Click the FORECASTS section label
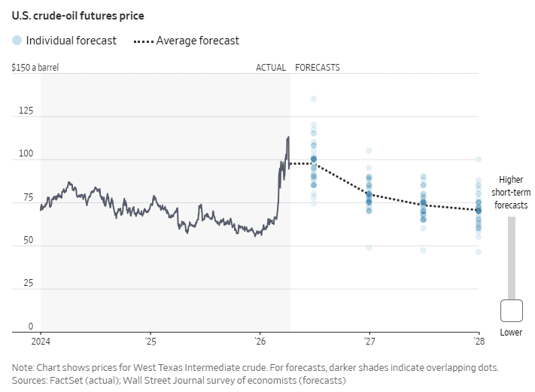The height and width of the screenshot is (392, 535). (x=317, y=68)
